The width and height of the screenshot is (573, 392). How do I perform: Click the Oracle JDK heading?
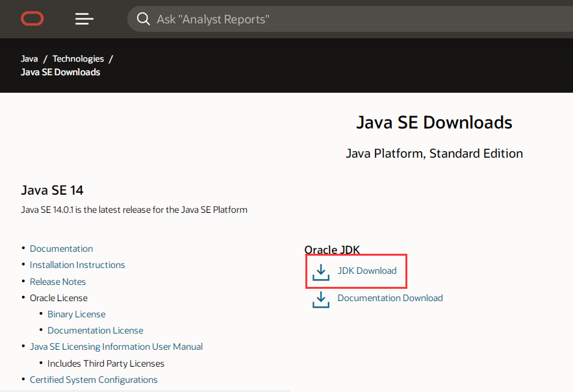pyautogui.click(x=332, y=250)
